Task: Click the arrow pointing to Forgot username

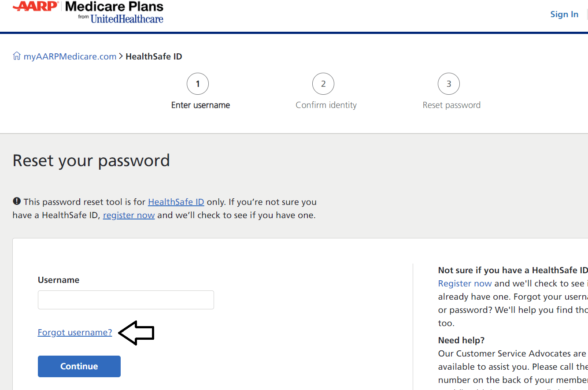Action: click(137, 333)
